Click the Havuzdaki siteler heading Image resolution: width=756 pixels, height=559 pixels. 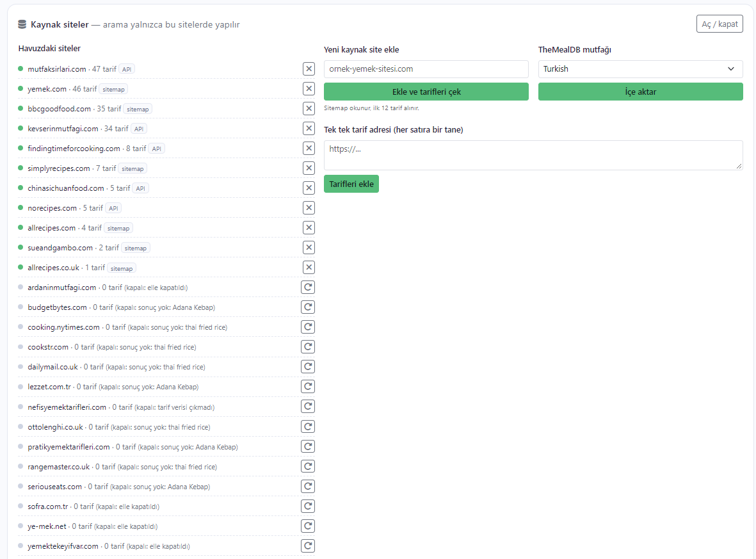[x=49, y=48]
